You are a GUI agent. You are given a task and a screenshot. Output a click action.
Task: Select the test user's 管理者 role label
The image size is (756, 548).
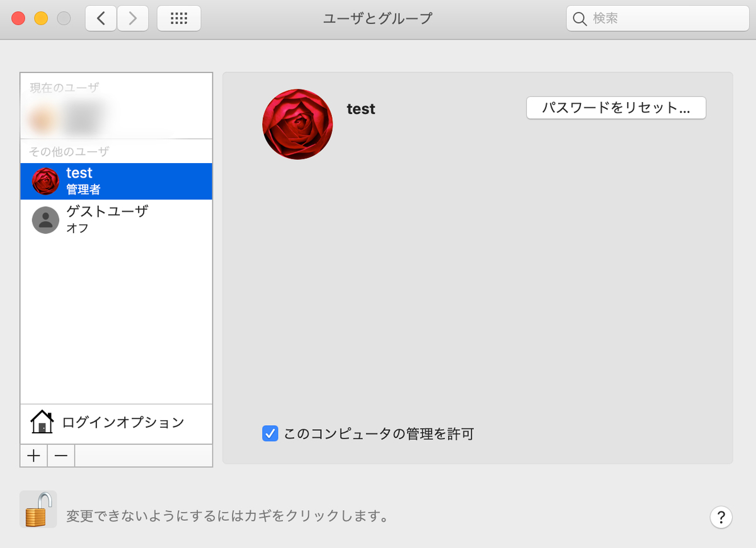point(83,190)
